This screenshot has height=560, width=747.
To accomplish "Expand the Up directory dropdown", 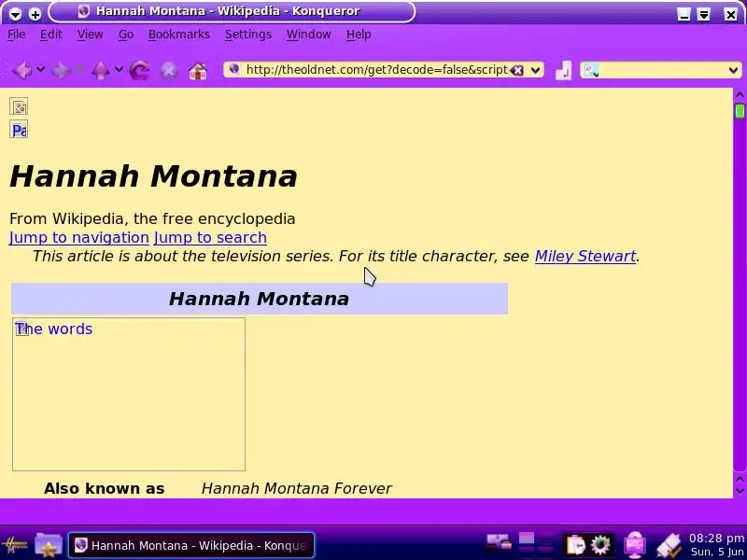I will coord(119,70).
